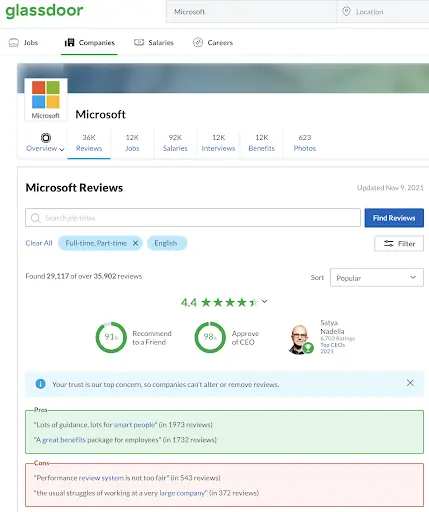Click the 91% Recommend to a Friend ring
429x512 pixels.
111,337
